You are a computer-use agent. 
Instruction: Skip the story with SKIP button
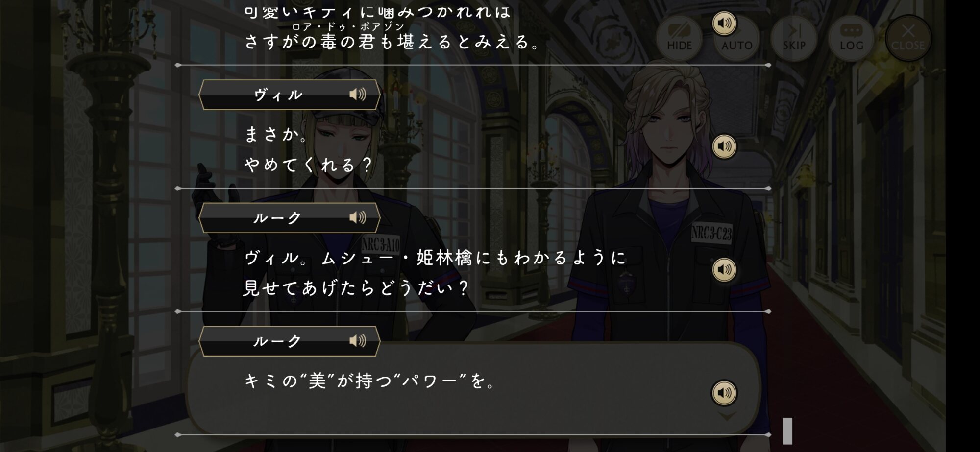click(794, 38)
